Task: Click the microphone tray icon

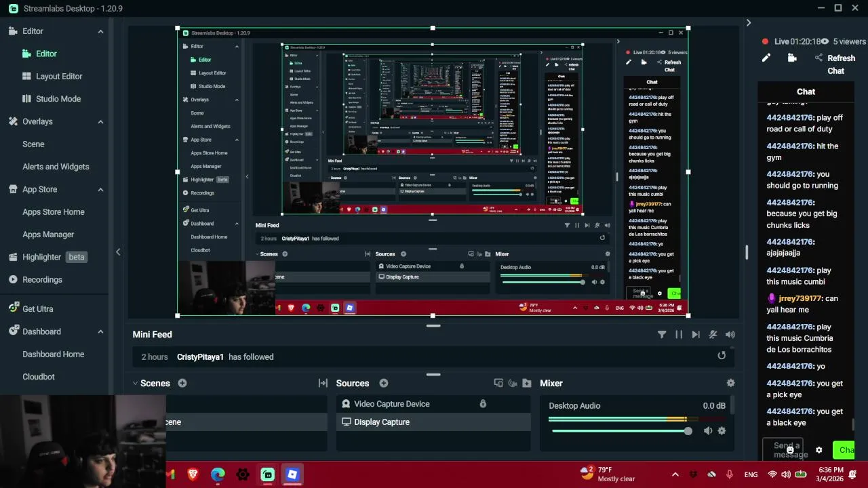Action: [730, 474]
